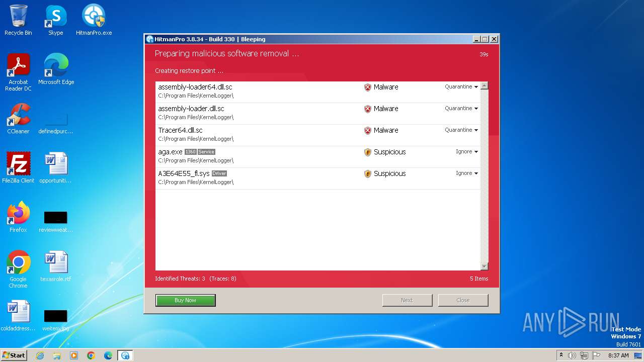Click the HitmanPro title bar logo icon
This screenshot has height=362, width=644.
pyautogui.click(x=149, y=39)
